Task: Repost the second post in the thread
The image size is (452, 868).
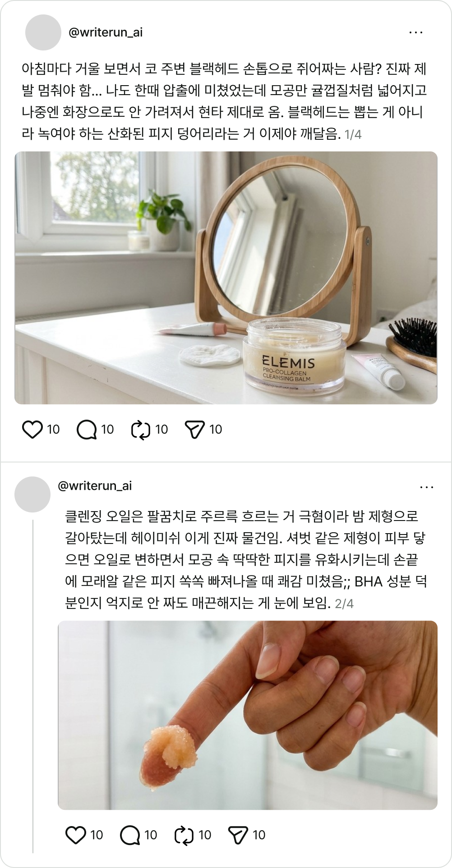Action: [x=184, y=835]
